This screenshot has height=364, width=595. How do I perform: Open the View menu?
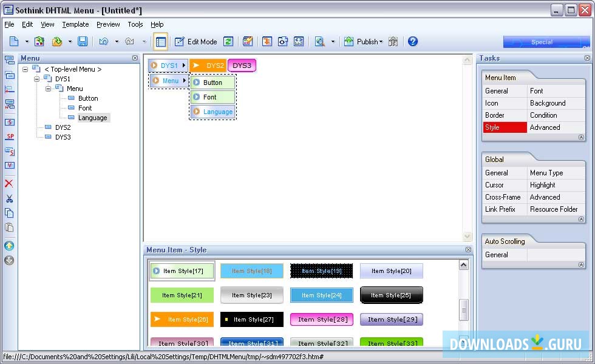[47, 24]
